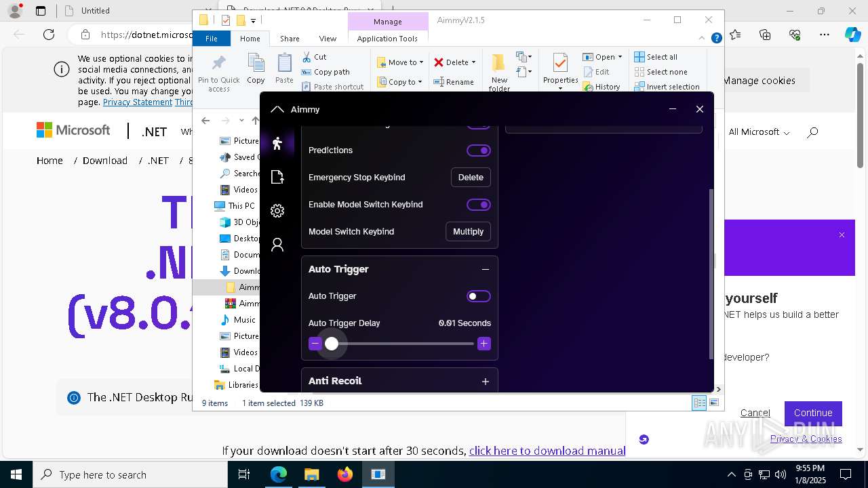The width and height of the screenshot is (868, 488).
Task: Change the Model Switch Keybind Multiply button
Action: (x=468, y=232)
